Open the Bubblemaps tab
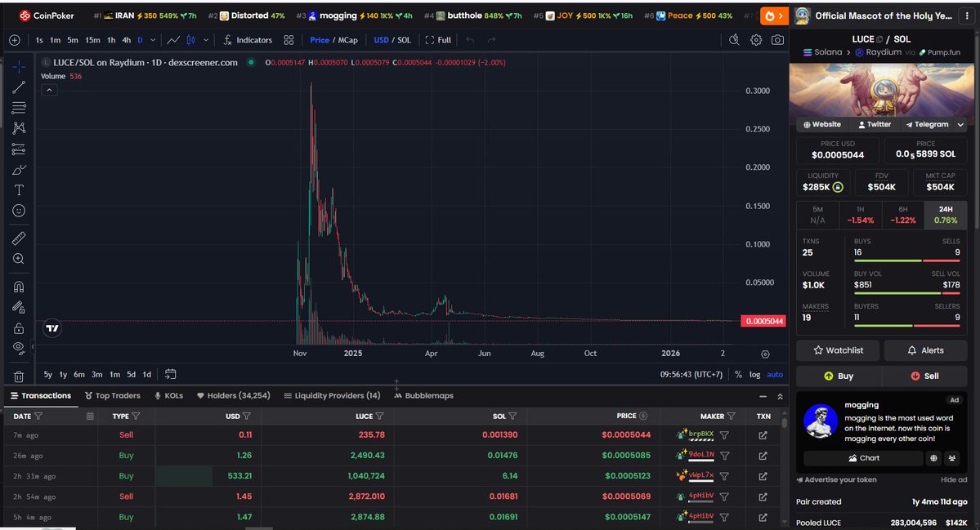 click(423, 396)
